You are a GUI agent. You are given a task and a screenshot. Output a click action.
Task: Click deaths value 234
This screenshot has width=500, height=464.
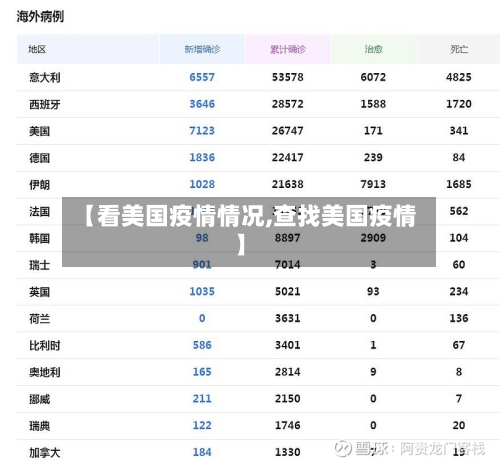click(459, 292)
